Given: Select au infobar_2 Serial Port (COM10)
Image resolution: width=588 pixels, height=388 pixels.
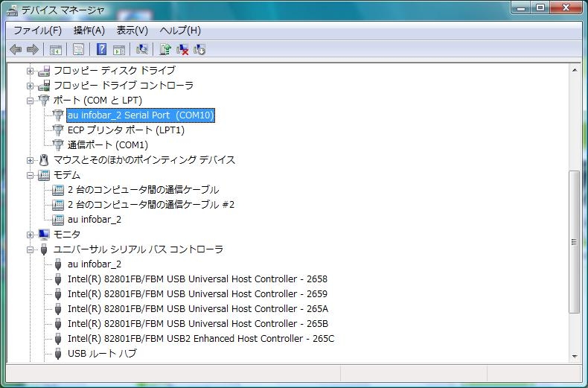Looking at the screenshot, I should click(x=141, y=115).
